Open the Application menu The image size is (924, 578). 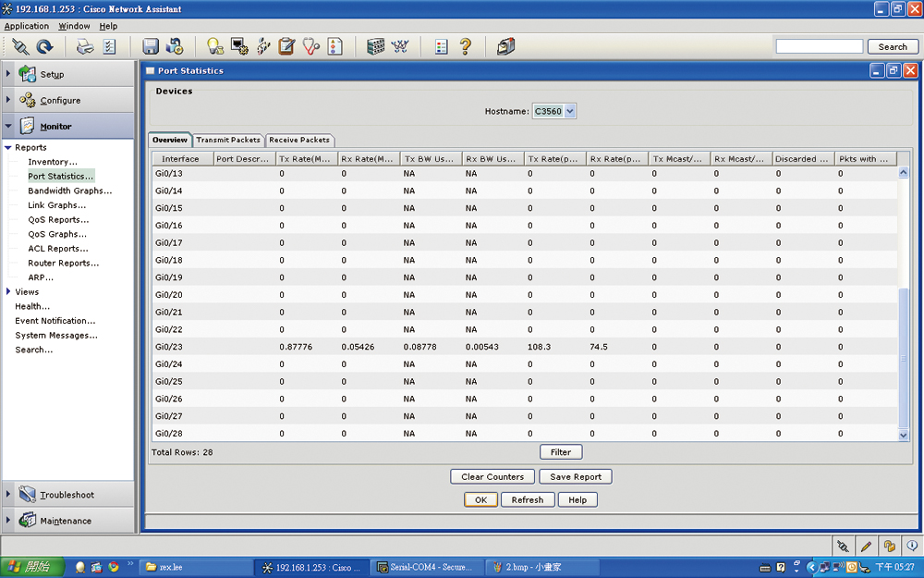tap(27, 26)
